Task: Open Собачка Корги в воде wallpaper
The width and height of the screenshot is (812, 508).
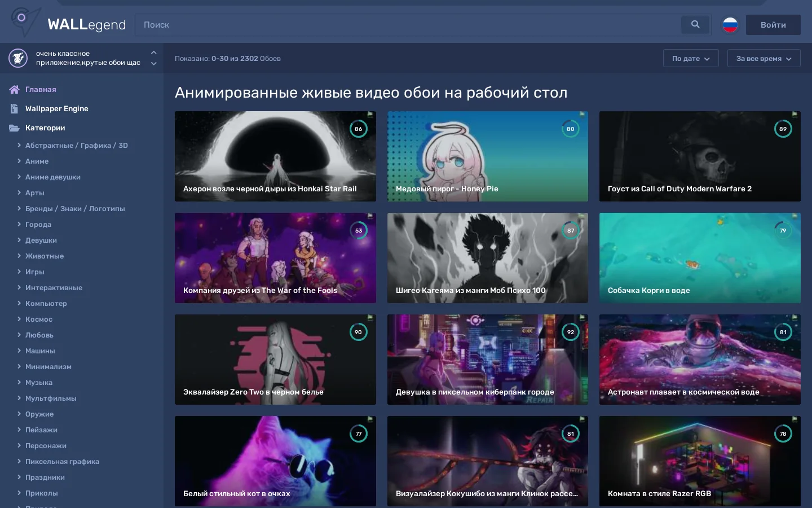Action: [700, 258]
